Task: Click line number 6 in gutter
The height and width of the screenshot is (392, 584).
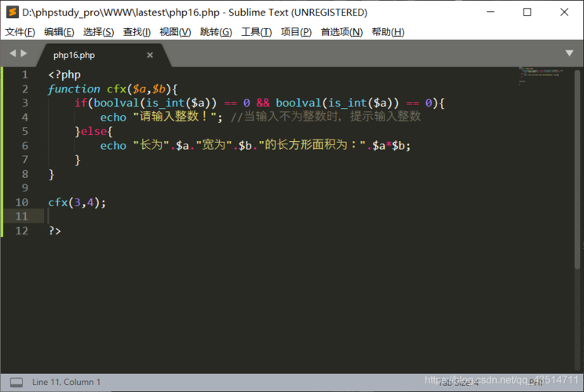Action: tap(25, 145)
